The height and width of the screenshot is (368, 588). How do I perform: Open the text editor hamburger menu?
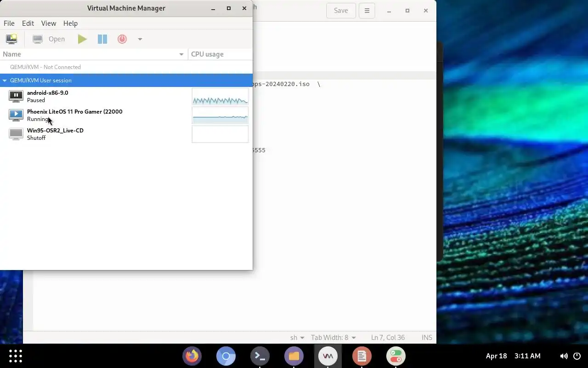(367, 11)
